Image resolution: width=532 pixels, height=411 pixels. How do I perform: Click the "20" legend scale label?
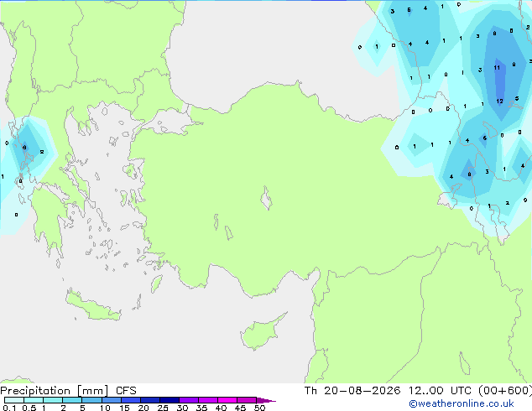click(143, 408)
